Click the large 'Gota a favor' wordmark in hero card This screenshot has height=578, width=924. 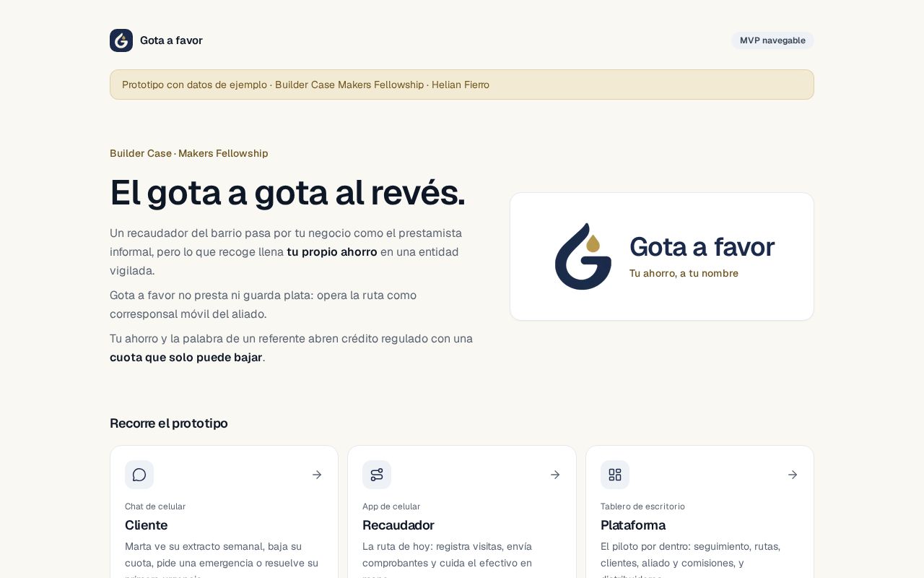coord(702,247)
